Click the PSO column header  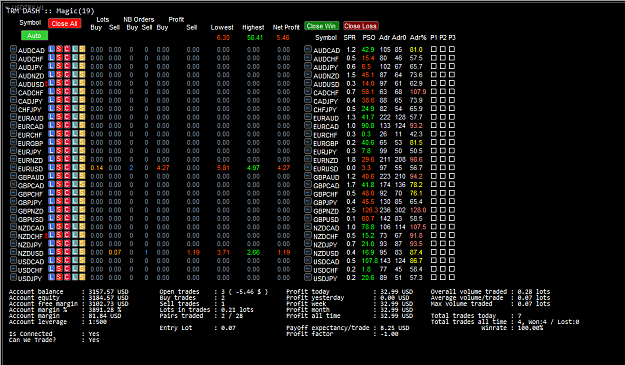point(369,37)
